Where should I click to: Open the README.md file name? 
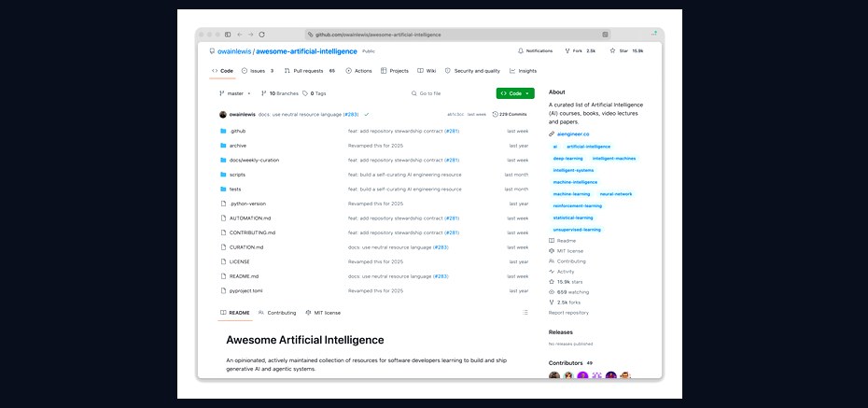[x=244, y=276]
